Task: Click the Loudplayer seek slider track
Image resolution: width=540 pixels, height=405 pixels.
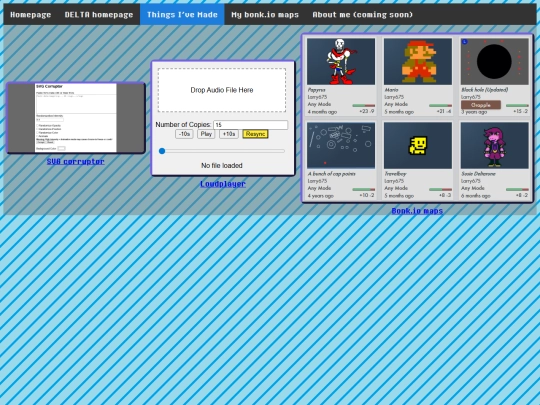Action: click(x=222, y=151)
